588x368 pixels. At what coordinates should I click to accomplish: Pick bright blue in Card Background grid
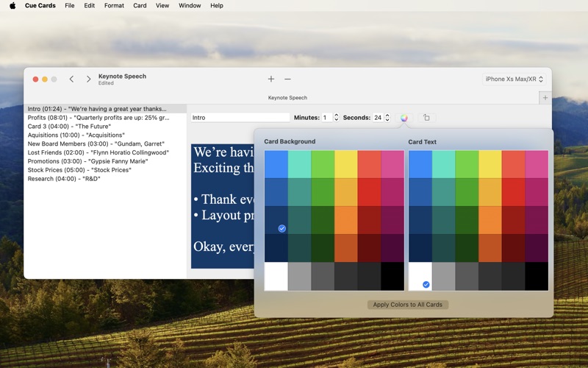pyautogui.click(x=276, y=164)
